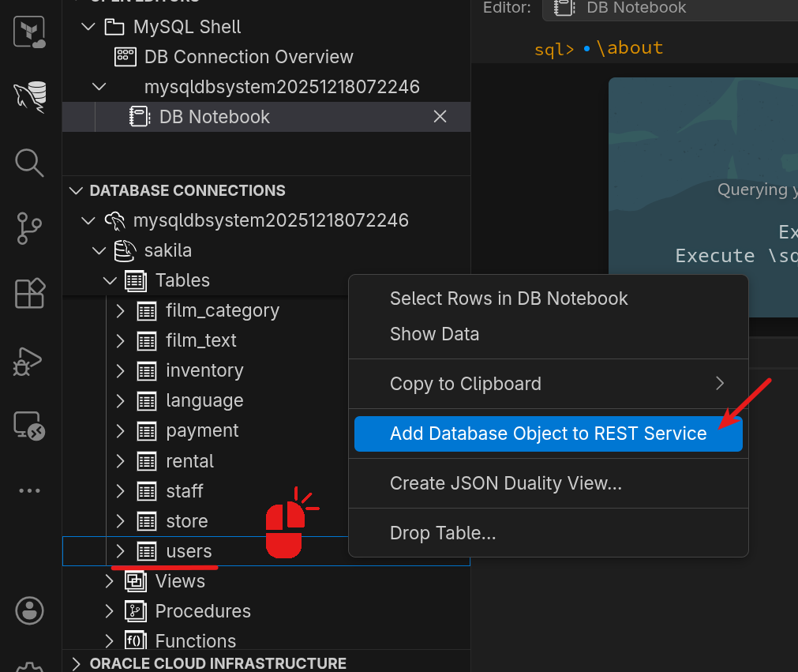This screenshot has height=672, width=798.
Task: Open DB Connection Overview in open editors
Action: point(248,57)
